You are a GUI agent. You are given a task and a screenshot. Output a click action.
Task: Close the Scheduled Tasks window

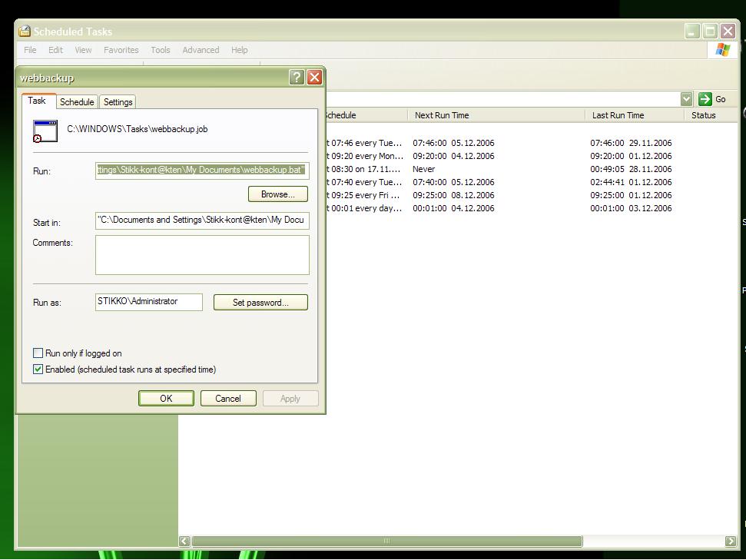point(728,31)
